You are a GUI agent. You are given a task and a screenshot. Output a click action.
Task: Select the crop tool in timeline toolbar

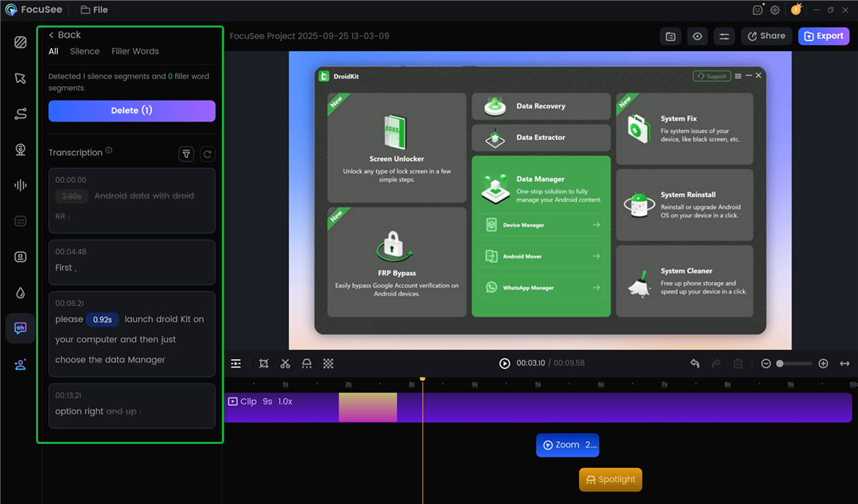(x=264, y=363)
